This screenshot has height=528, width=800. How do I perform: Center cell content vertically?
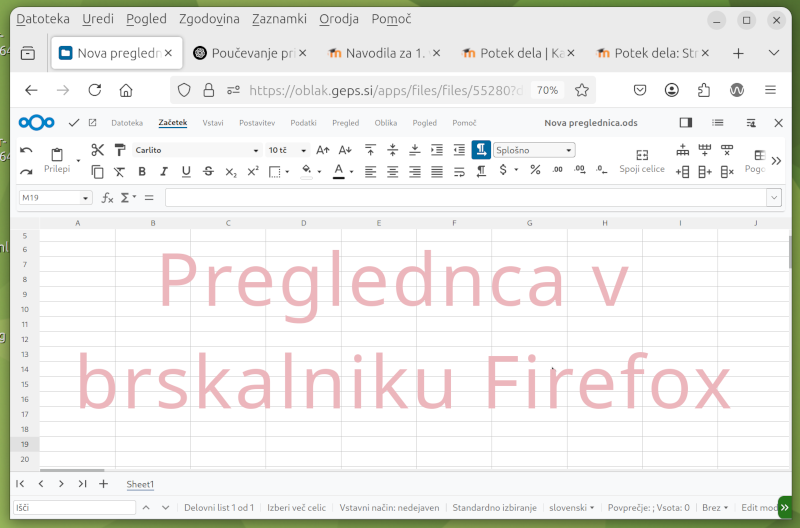(392, 150)
